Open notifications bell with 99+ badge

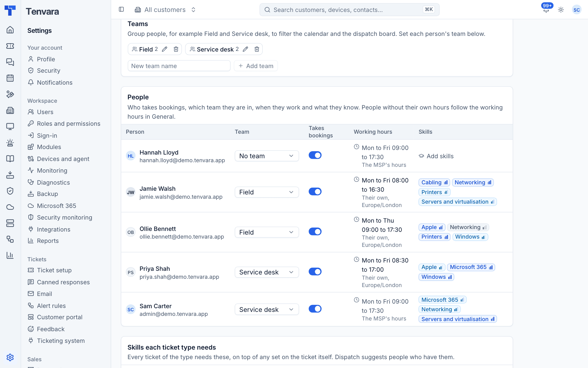(x=546, y=10)
